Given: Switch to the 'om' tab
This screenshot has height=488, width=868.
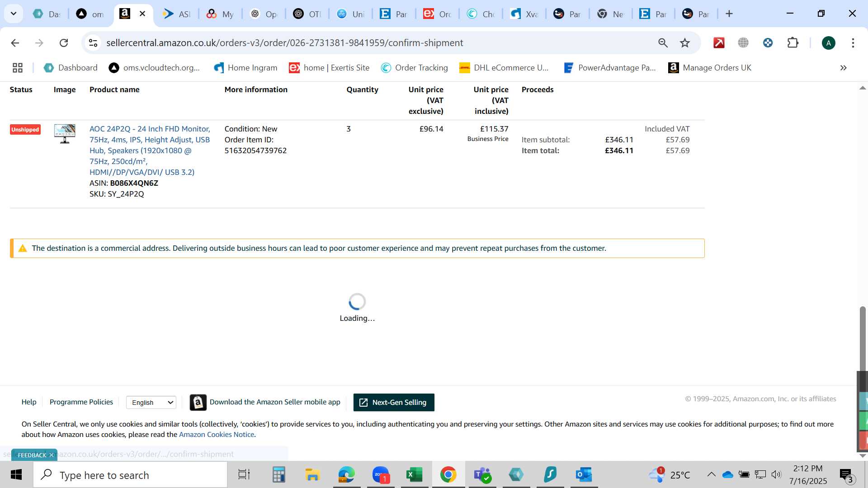Looking at the screenshot, I should tap(90, 14).
